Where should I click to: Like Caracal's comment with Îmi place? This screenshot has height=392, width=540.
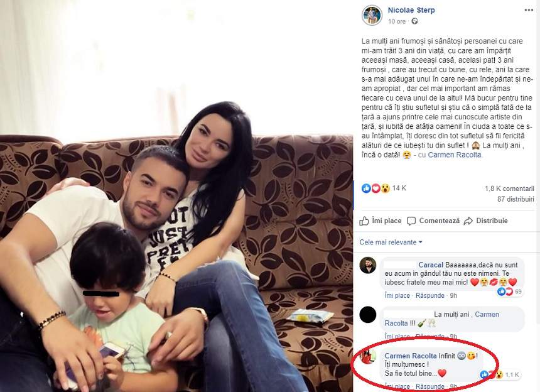(x=397, y=295)
